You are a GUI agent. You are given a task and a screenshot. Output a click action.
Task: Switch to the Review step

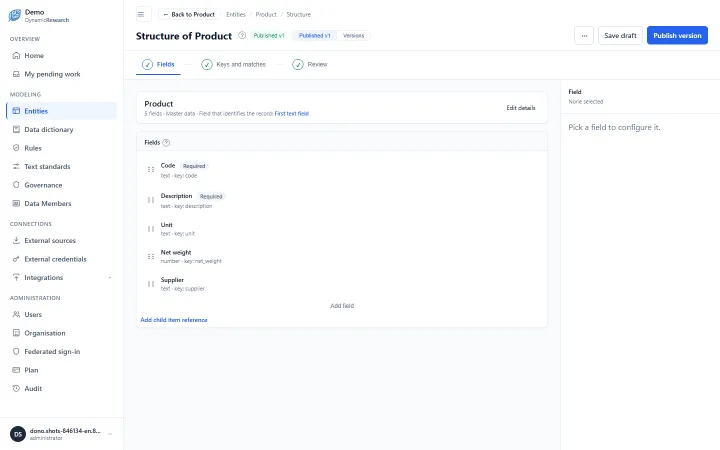click(x=310, y=64)
